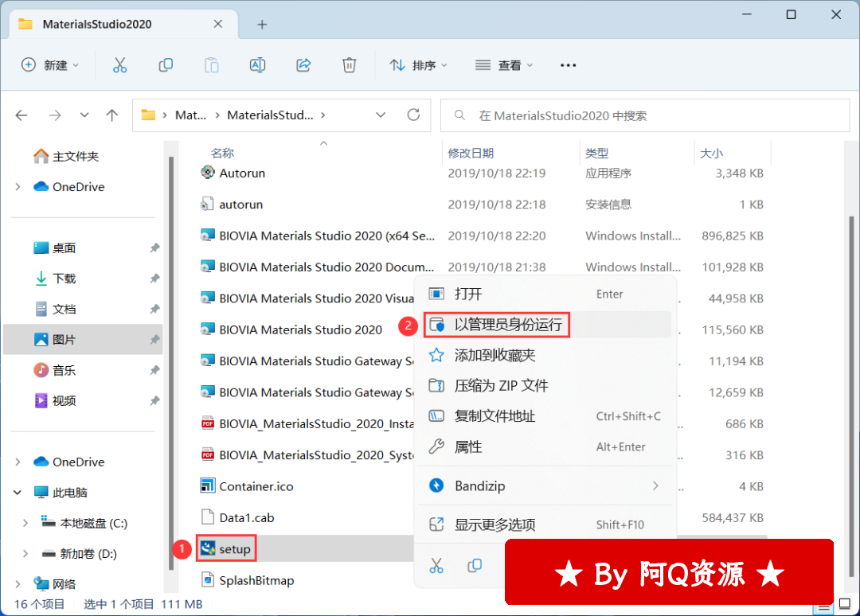
Task: Choose 压缩为 ZIP 文件 option
Action: click(547, 385)
